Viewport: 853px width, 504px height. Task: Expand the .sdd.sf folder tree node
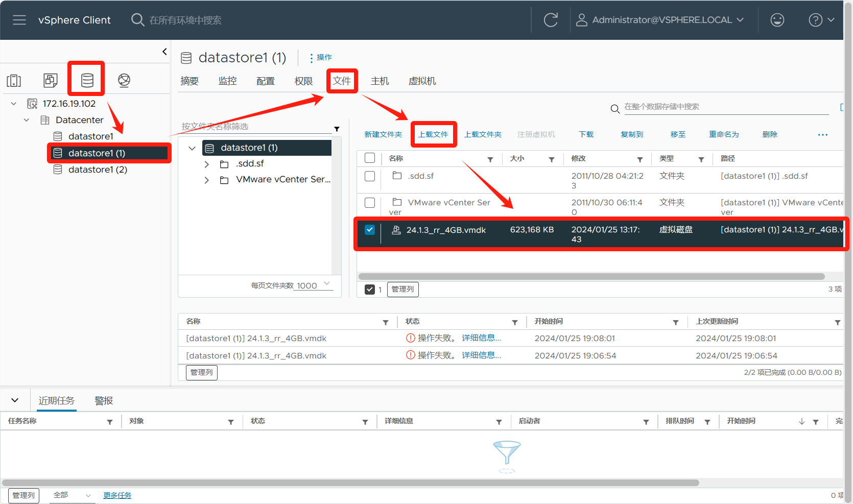click(x=207, y=164)
